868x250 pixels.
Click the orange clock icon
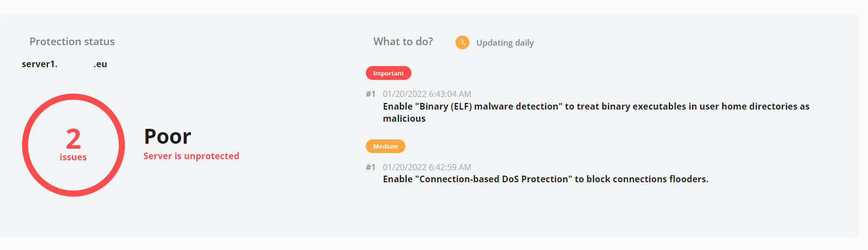pyautogui.click(x=462, y=42)
